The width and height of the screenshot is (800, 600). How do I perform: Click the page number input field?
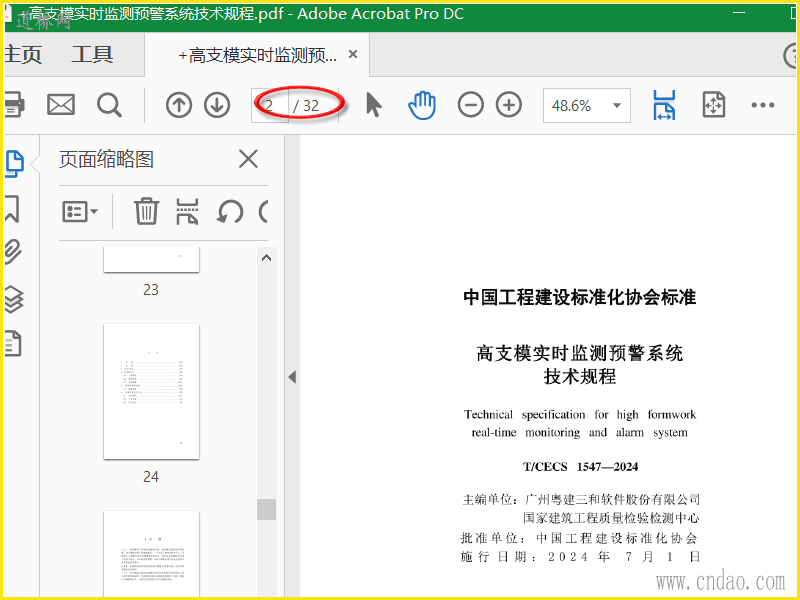pos(270,106)
